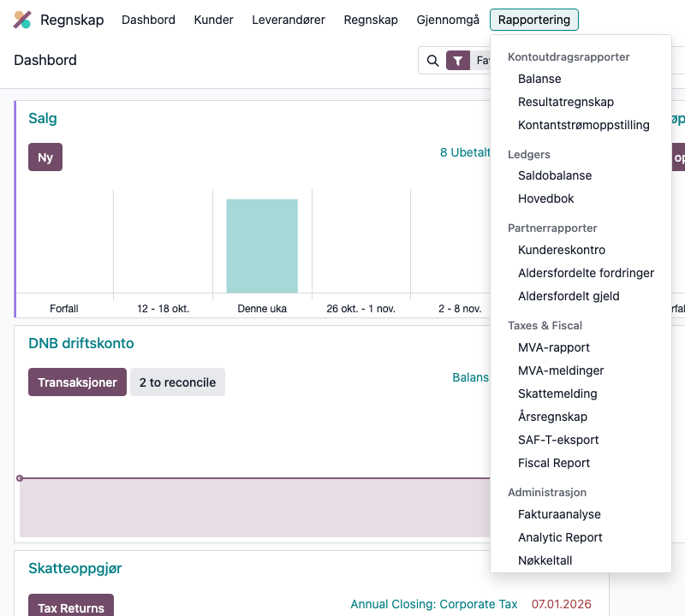Image resolution: width=685 pixels, height=616 pixels.
Task: Open the DNB driftskonto title link
Action: pos(81,343)
